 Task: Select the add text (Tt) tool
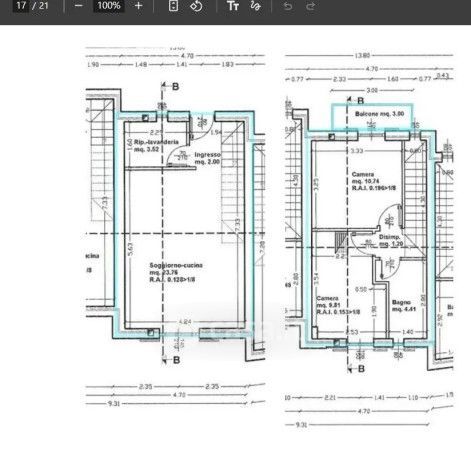click(233, 6)
